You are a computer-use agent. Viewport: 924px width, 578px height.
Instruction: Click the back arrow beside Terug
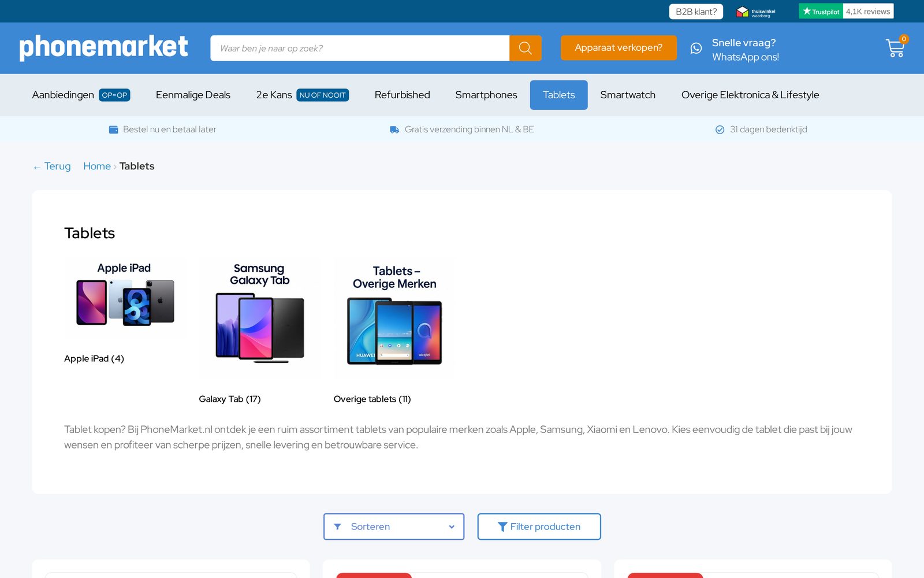pyautogui.click(x=37, y=167)
